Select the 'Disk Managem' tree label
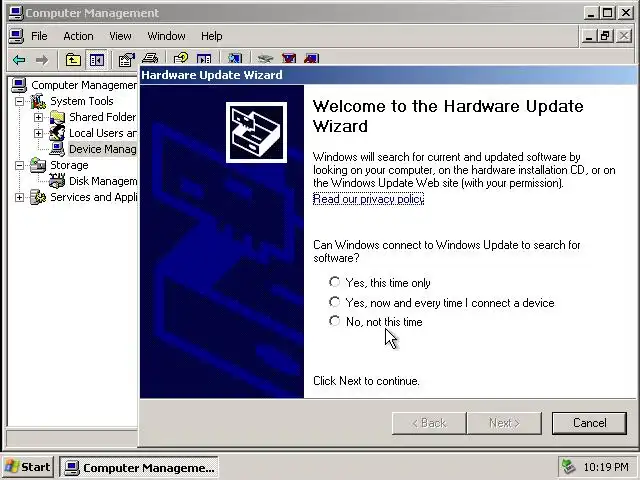 (x=103, y=181)
